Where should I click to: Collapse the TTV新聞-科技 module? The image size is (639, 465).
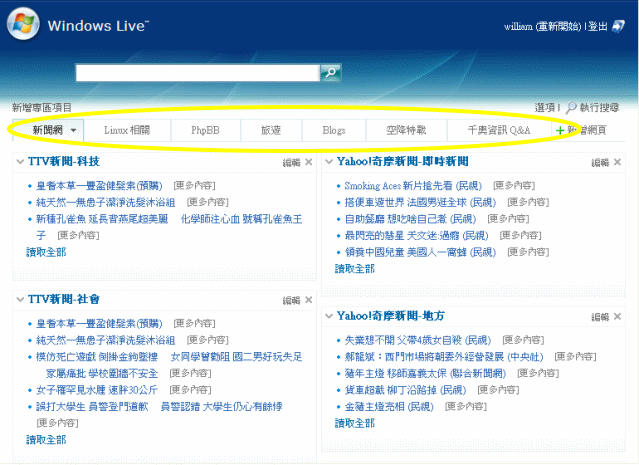tap(20, 162)
